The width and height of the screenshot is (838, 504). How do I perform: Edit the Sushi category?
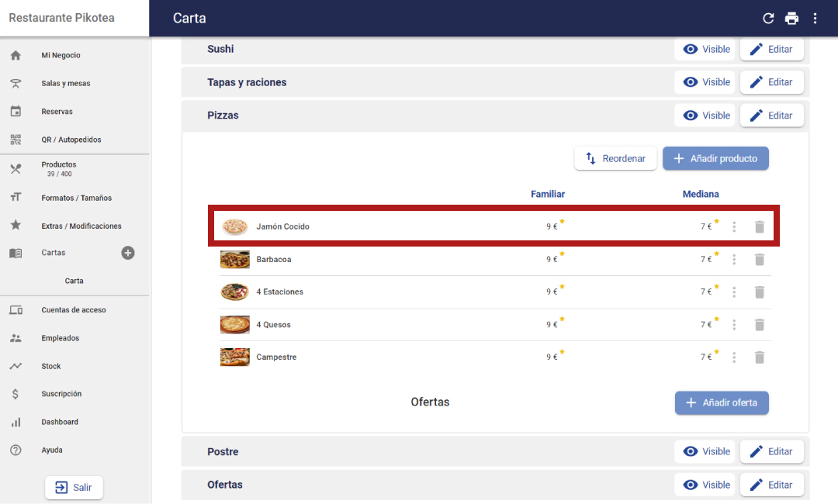772,49
